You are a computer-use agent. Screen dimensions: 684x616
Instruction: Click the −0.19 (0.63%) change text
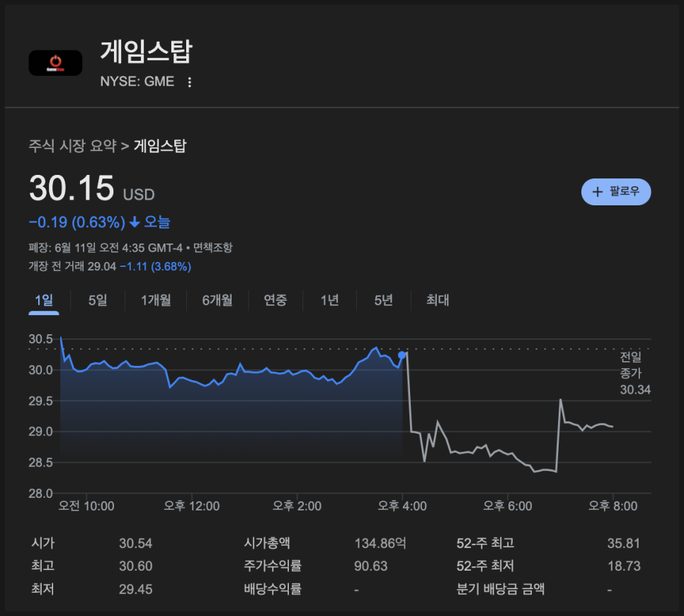pos(76,222)
